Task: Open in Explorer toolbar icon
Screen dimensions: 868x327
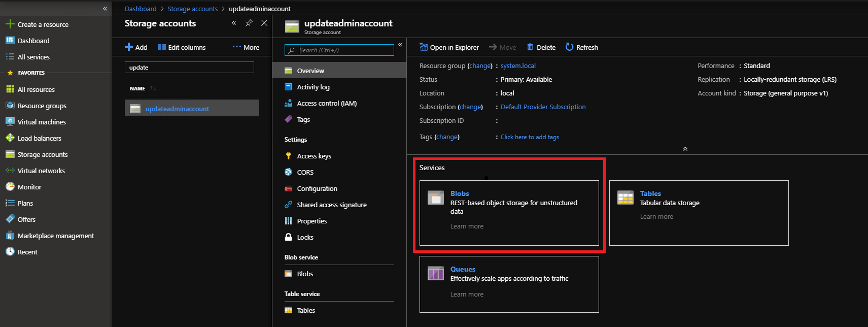Action: click(x=424, y=47)
